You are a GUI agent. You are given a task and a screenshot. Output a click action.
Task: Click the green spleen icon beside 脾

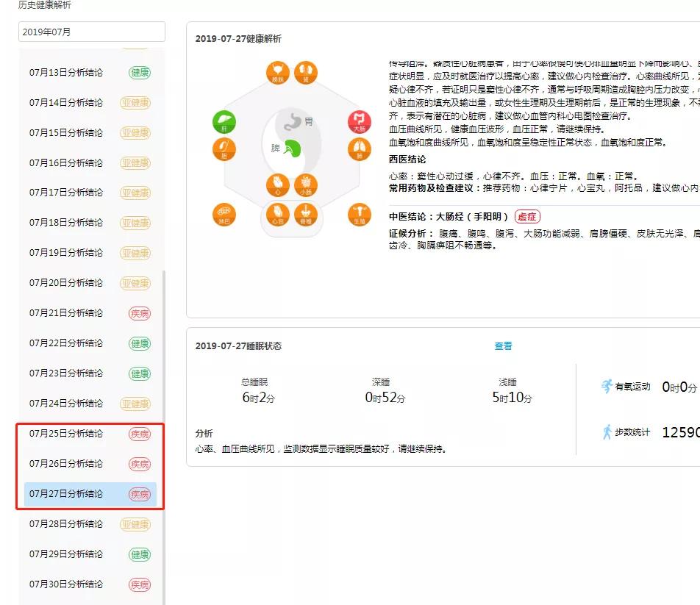pyautogui.click(x=292, y=148)
